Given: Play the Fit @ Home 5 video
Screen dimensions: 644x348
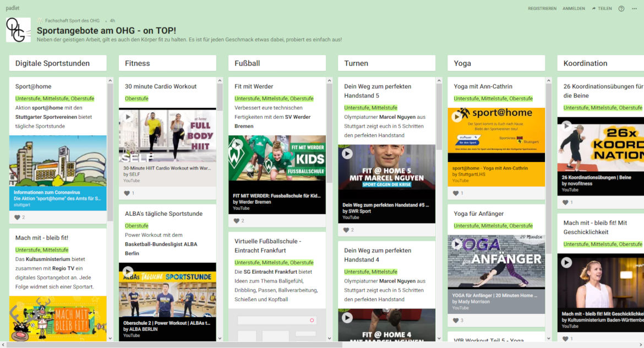Looking at the screenshot, I should pos(347,154).
